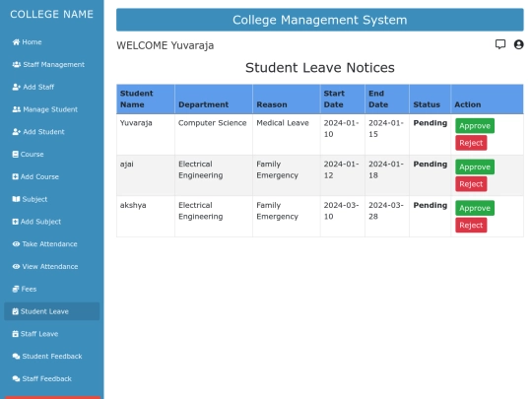
Task: Click the College Management System banner
Action: (319, 20)
